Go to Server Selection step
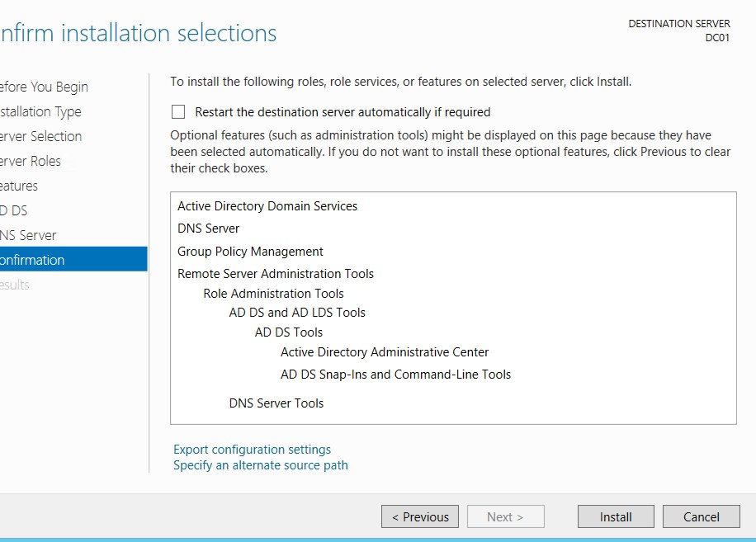 pos(41,136)
